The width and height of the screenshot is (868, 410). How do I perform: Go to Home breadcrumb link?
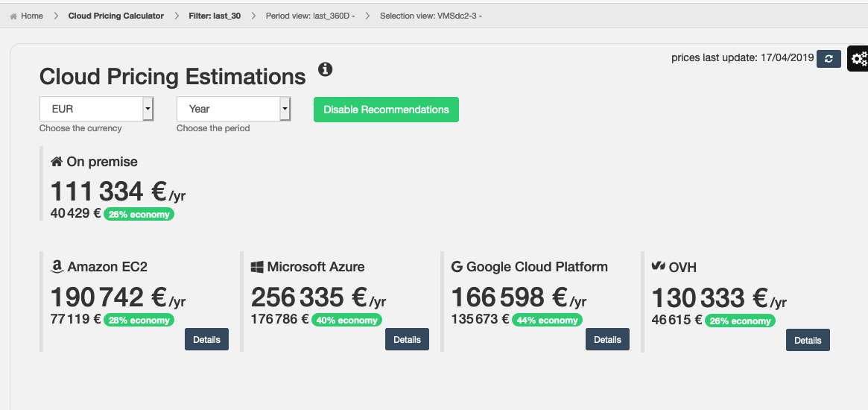click(x=32, y=16)
